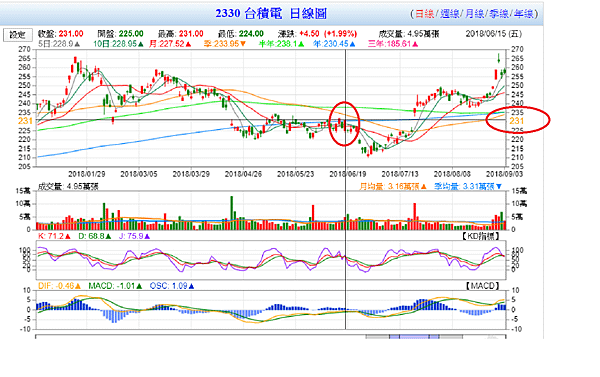Click the tall red volume bar near 2018/07/13
Screen dimensions: 600x377
click(414, 217)
